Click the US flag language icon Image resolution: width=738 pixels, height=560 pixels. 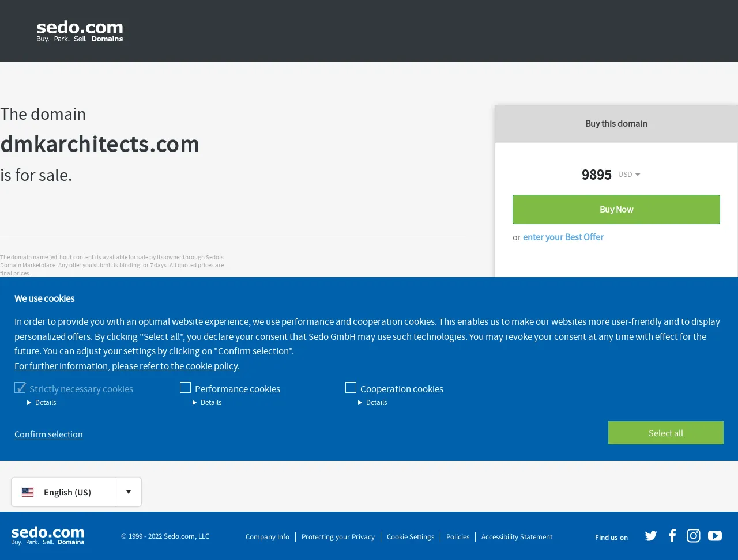click(28, 492)
